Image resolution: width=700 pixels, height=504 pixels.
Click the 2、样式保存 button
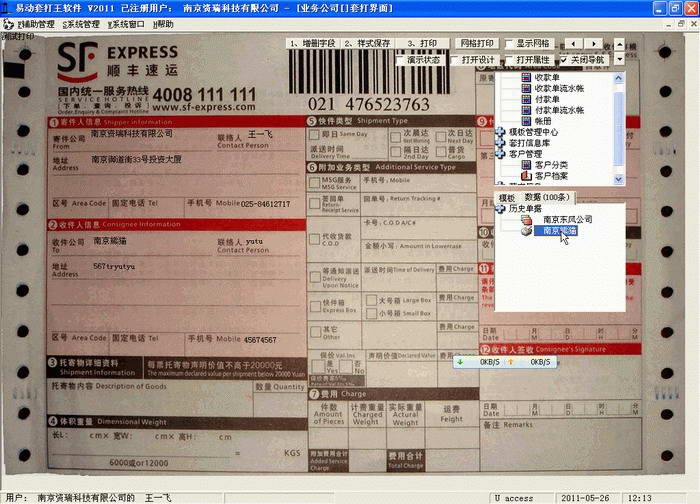[x=367, y=43]
